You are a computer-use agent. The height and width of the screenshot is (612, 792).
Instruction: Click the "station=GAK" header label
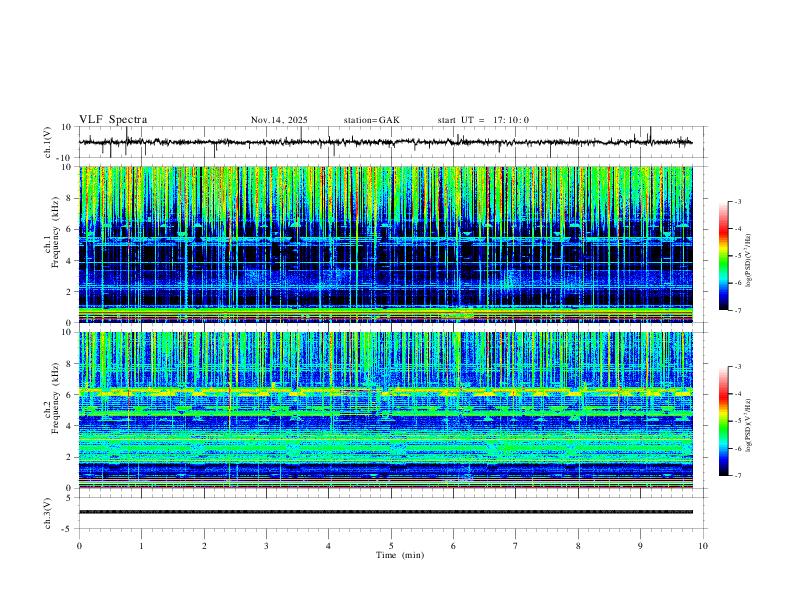(371, 120)
